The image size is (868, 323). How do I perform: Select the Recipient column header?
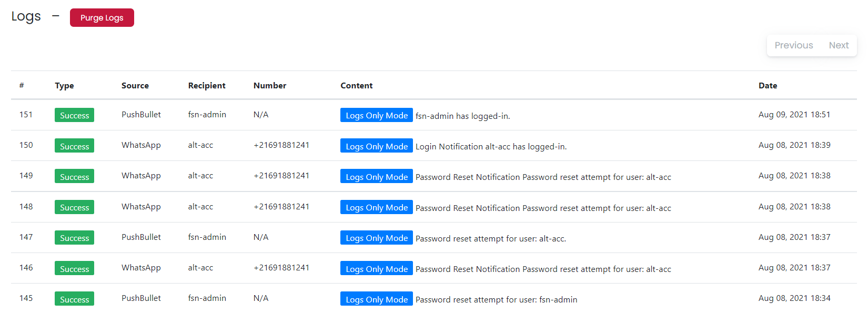point(207,85)
